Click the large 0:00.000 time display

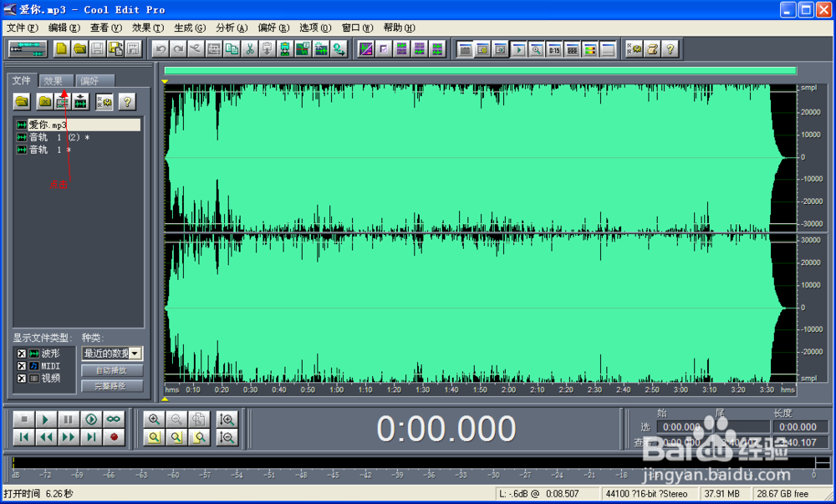446,428
